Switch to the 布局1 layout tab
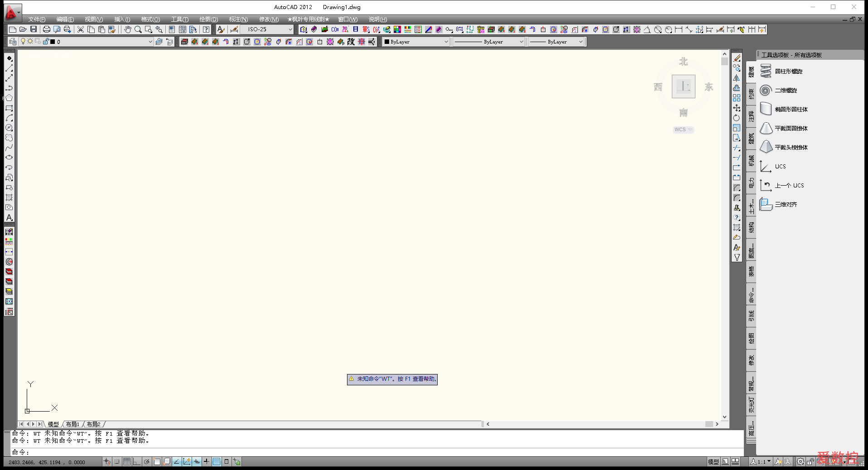 pyautogui.click(x=72, y=424)
